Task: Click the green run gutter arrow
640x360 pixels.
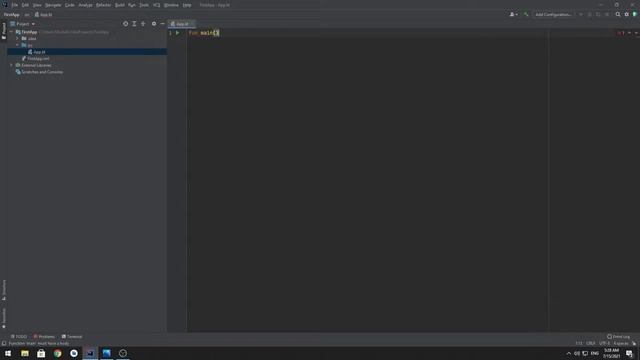Action: coord(178,33)
